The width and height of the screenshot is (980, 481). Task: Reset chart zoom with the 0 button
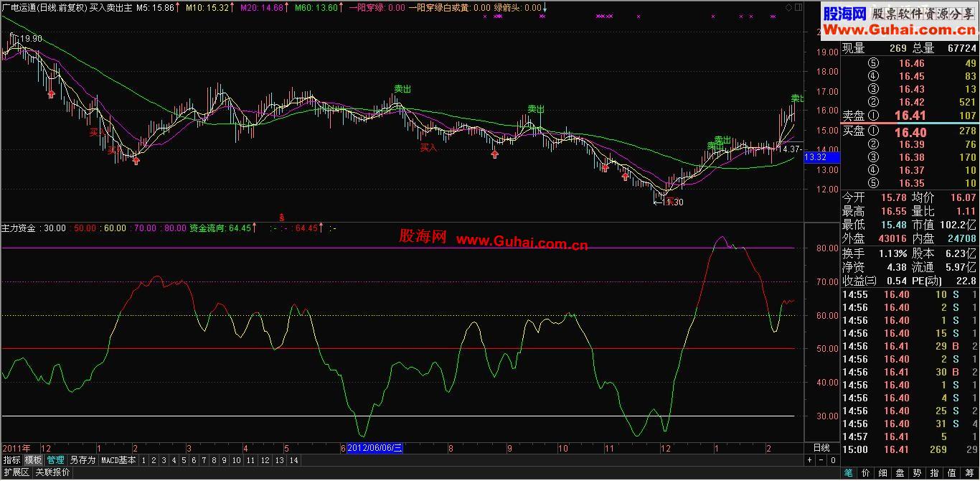(833, 460)
